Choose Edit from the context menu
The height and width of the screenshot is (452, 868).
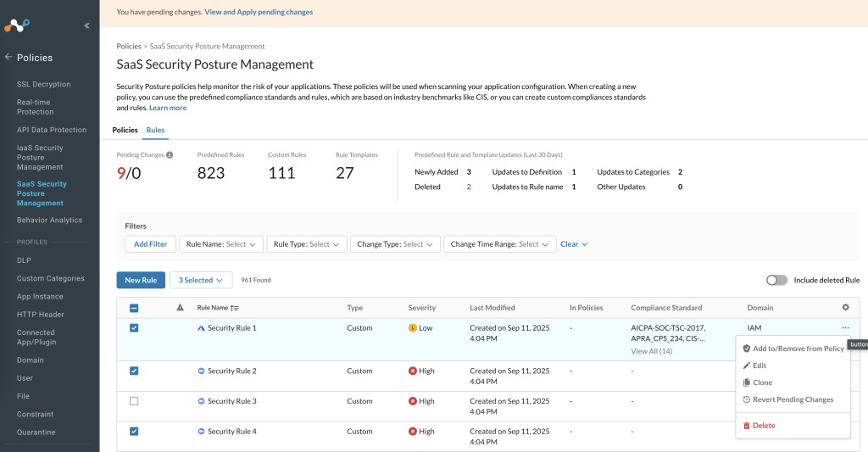pyautogui.click(x=793, y=366)
